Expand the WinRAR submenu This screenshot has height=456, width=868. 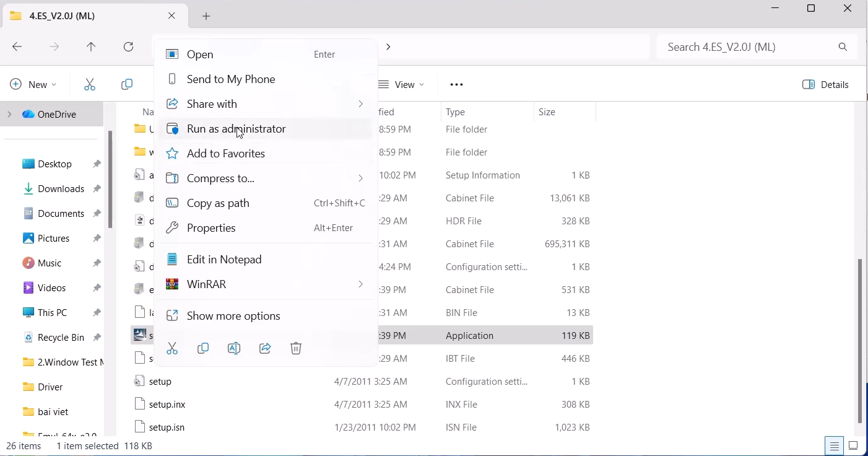[265, 284]
